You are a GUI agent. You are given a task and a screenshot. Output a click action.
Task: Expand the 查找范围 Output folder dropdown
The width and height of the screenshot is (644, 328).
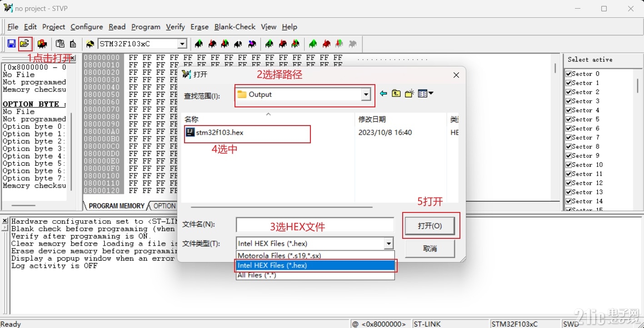point(366,94)
